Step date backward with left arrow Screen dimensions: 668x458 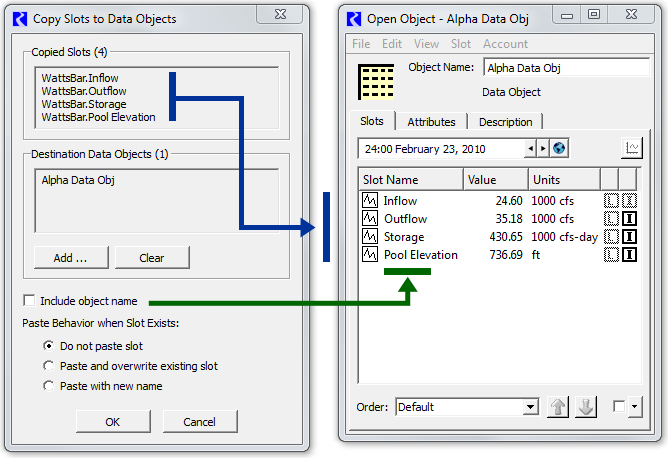[530, 148]
